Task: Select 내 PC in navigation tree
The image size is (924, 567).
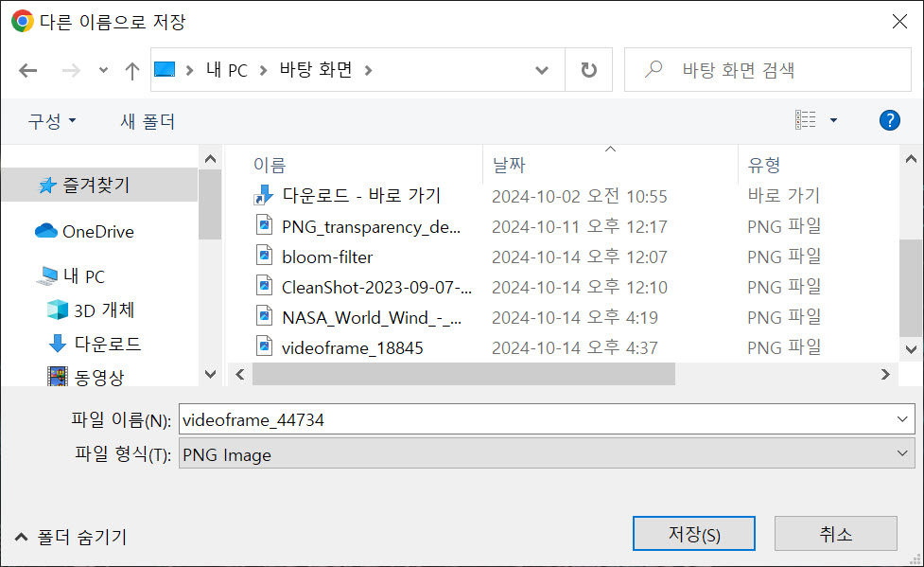Action: tap(83, 276)
